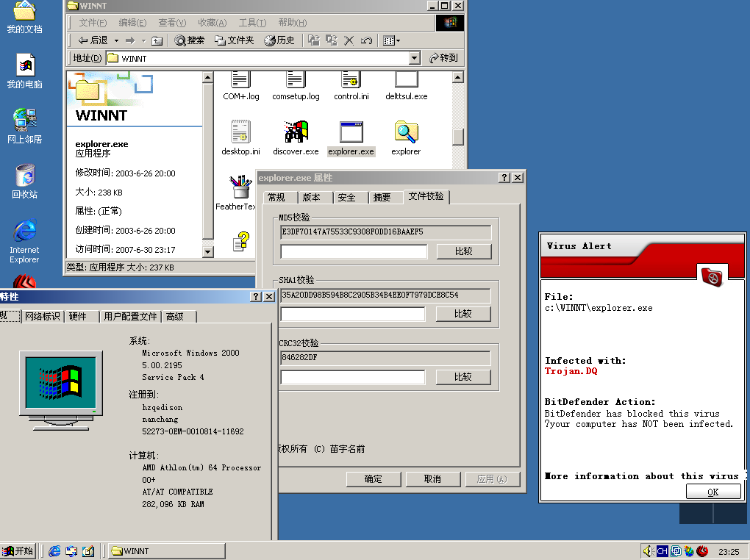This screenshot has height=560, width=750.
Task: Open the 收藏(A) menu
Action: click(x=213, y=23)
